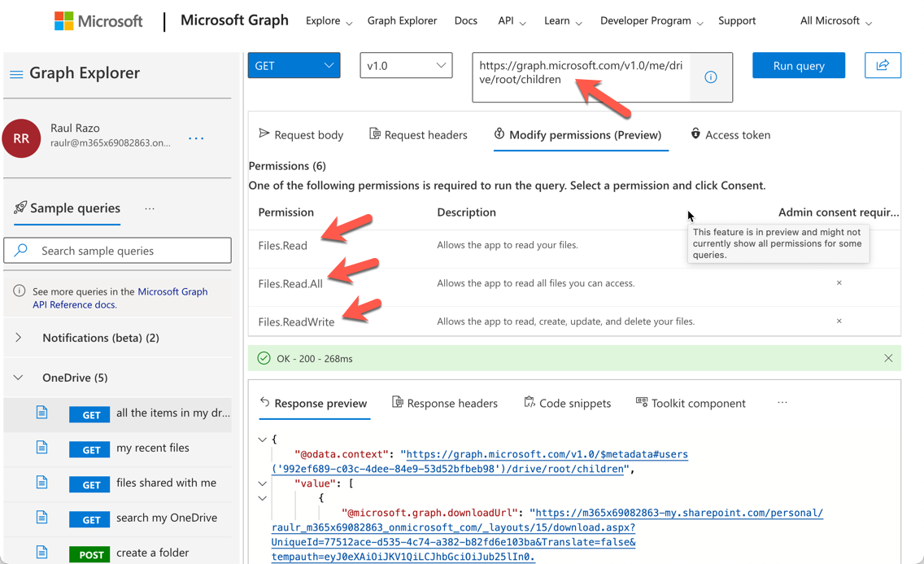Switch to the Request headers tab
Image resolution: width=924 pixels, height=564 pixels.
[x=418, y=135]
